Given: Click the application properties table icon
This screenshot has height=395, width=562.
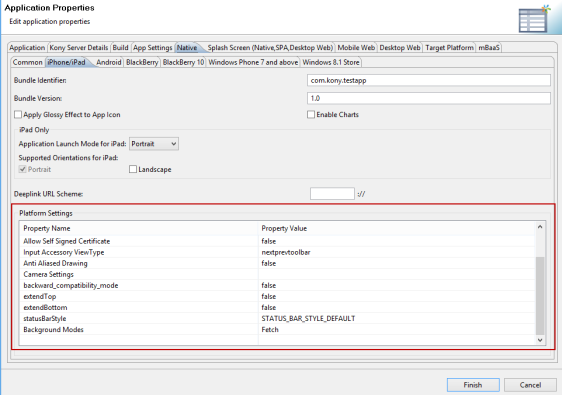Looking at the screenshot, I should [x=534, y=19].
